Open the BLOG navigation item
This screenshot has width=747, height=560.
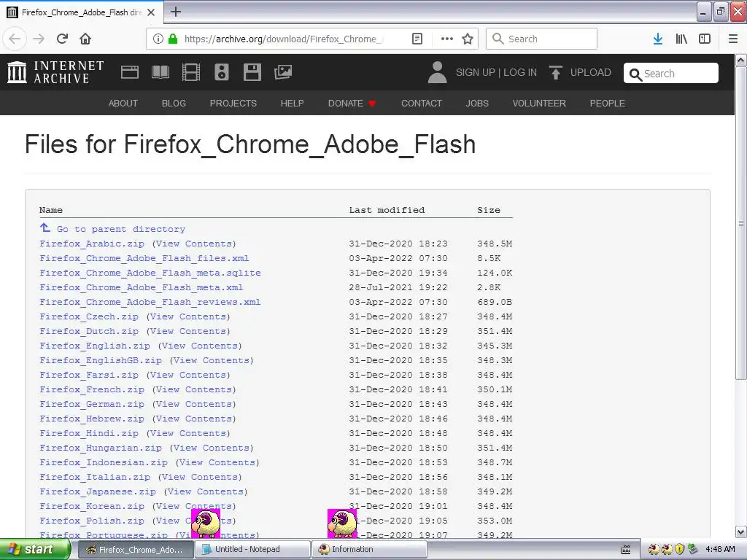coord(174,104)
